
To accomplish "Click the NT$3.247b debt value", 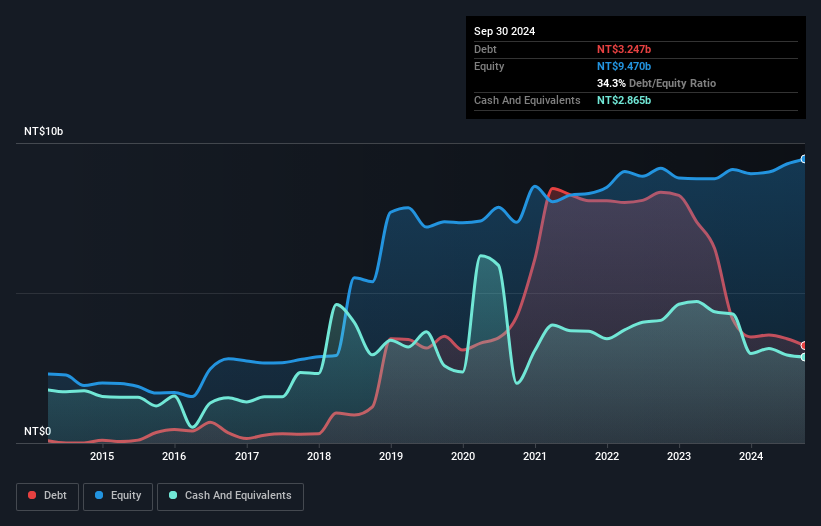I will [x=624, y=49].
